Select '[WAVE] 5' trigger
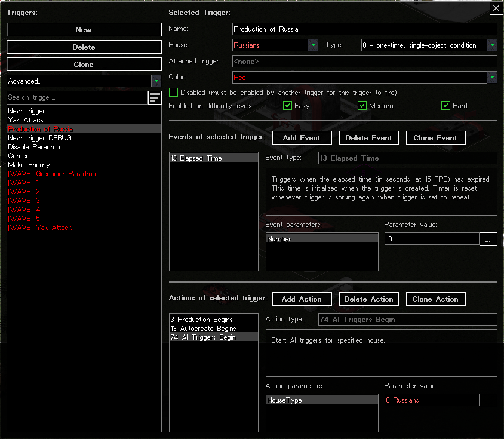Image resolution: width=504 pixels, height=439 pixels. click(84, 219)
